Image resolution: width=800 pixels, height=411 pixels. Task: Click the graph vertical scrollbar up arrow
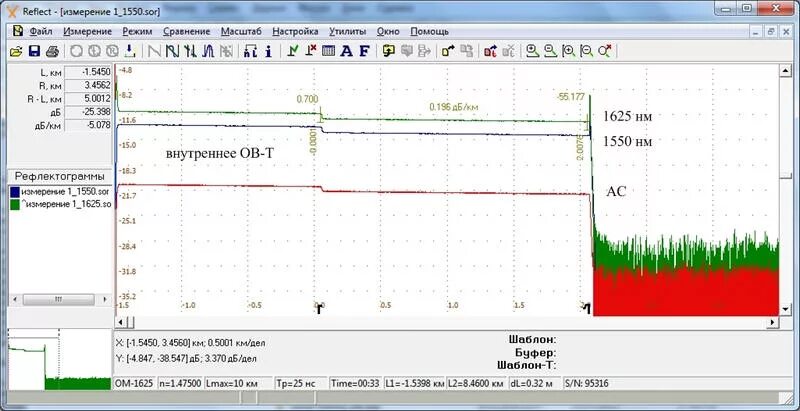[785, 72]
